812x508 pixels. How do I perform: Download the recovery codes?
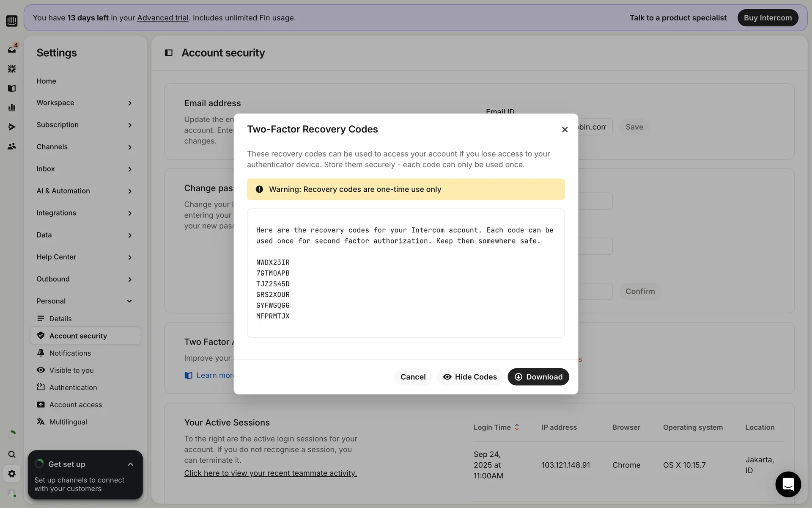tap(538, 377)
